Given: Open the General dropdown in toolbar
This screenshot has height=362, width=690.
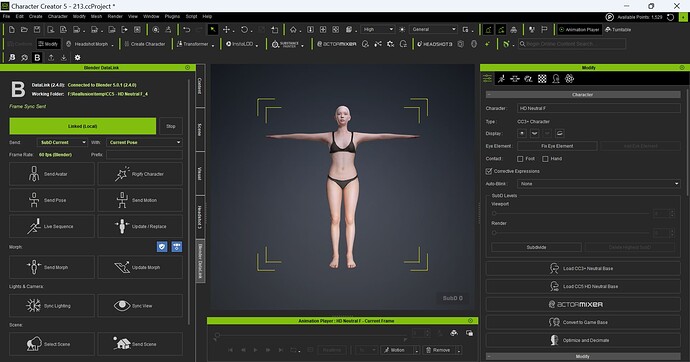Looking at the screenshot, I should [x=433, y=29].
